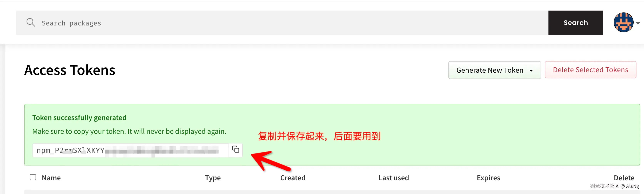Click the Type column header

(x=213, y=178)
